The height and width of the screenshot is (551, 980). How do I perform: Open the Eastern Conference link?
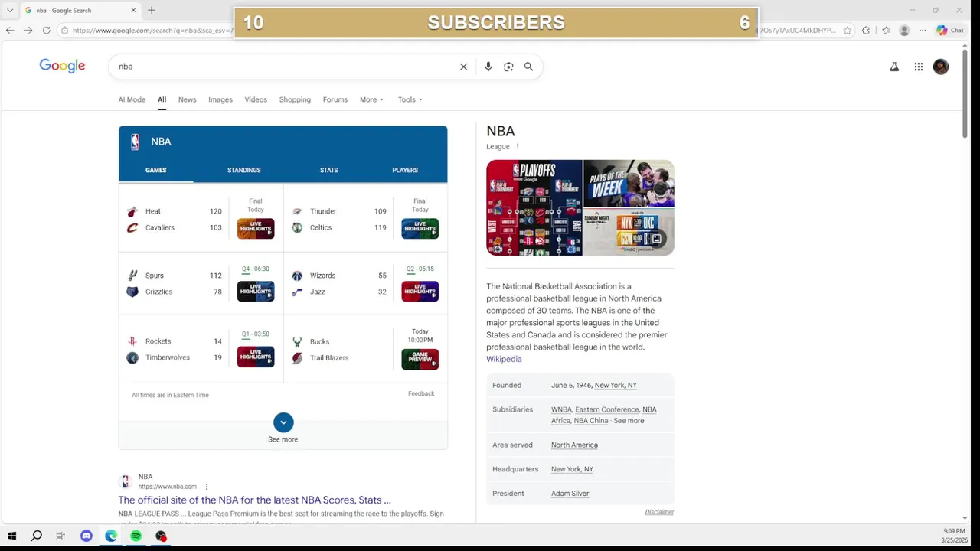click(x=607, y=409)
